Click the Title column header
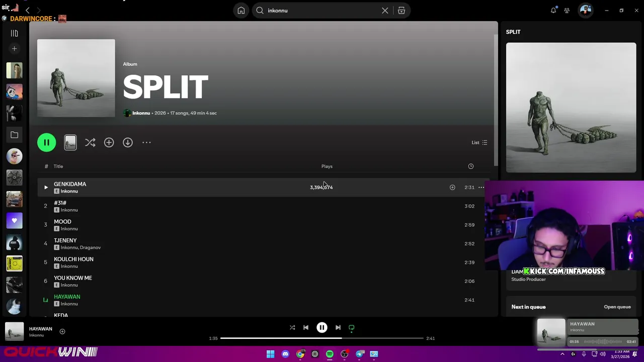644x362 pixels. [x=58, y=166]
